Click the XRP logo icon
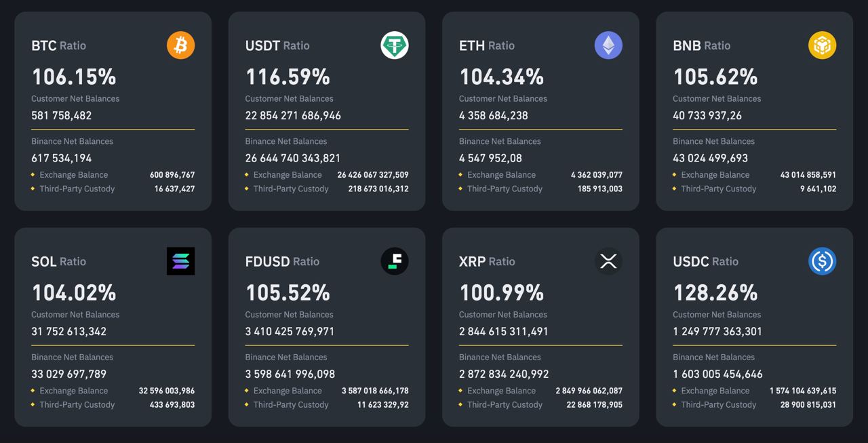 tap(608, 261)
